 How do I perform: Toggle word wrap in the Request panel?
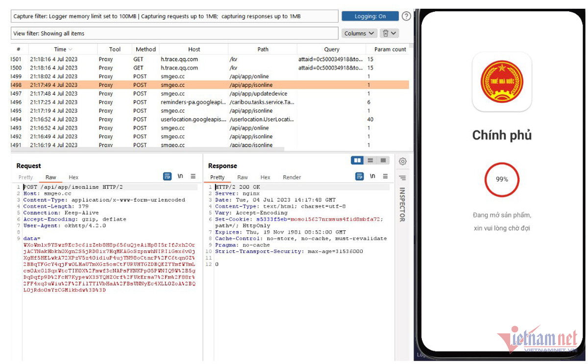point(168,176)
